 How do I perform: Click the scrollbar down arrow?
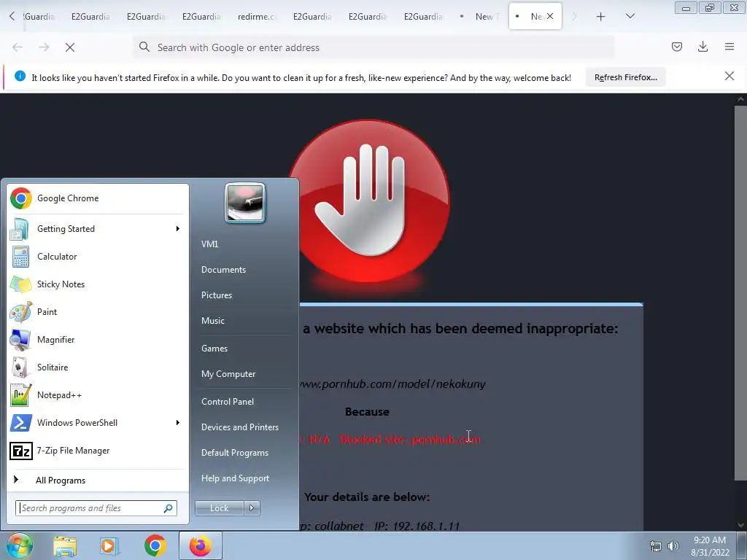coord(741,525)
